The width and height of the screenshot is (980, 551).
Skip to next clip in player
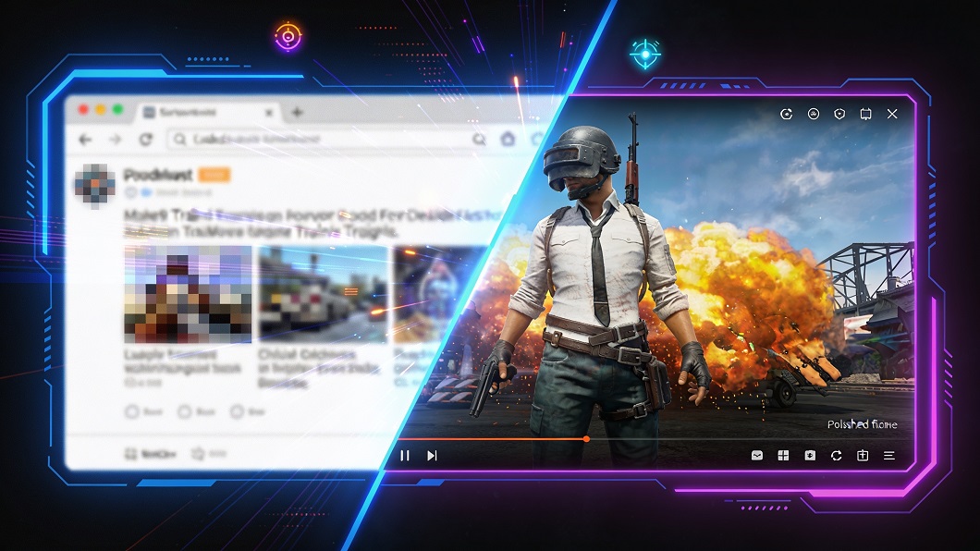click(x=432, y=456)
